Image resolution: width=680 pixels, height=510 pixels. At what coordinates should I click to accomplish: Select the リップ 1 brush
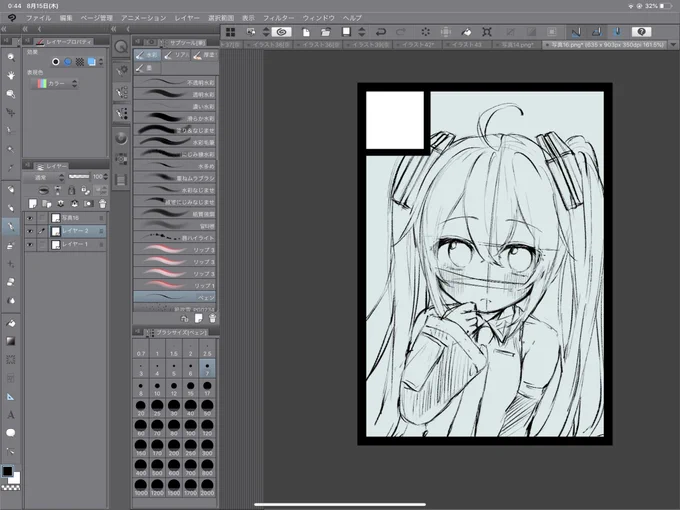(174, 285)
